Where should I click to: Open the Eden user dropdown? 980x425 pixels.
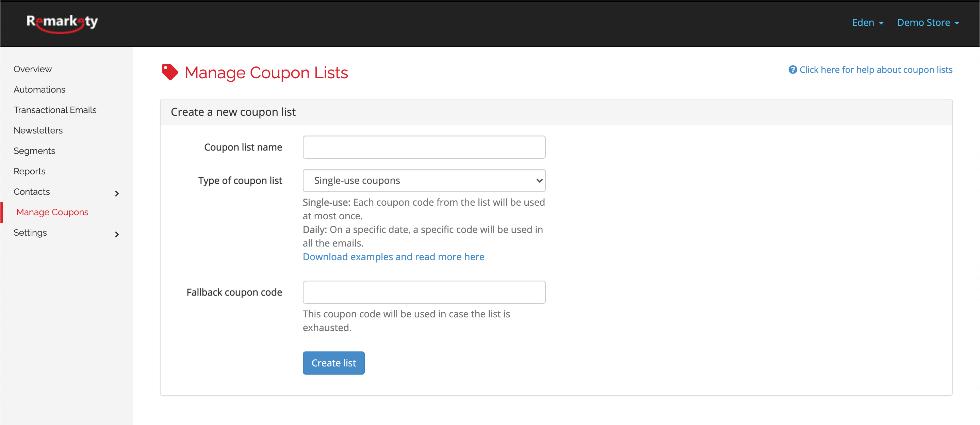[x=868, y=23]
